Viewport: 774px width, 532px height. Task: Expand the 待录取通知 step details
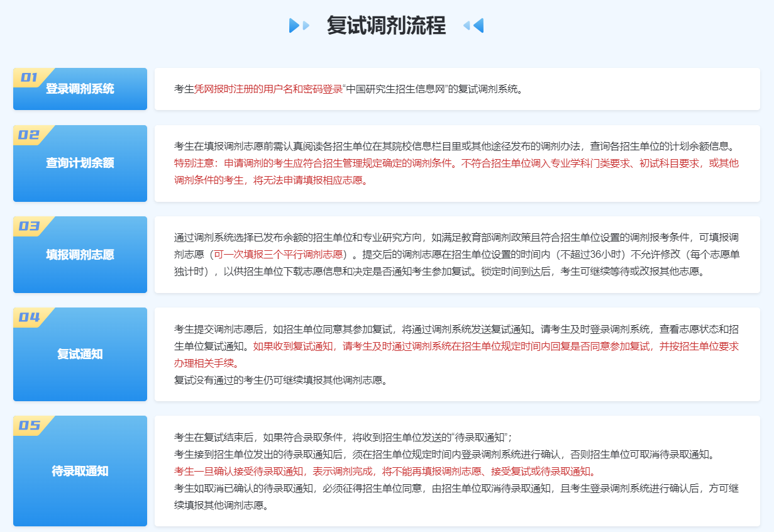pyautogui.click(x=80, y=471)
